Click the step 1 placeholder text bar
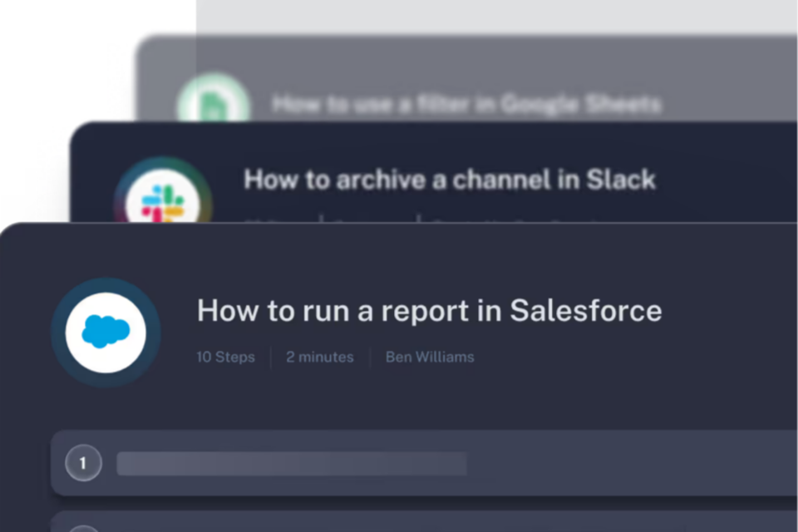This screenshot has width=798, height=532. click(291, 463)
